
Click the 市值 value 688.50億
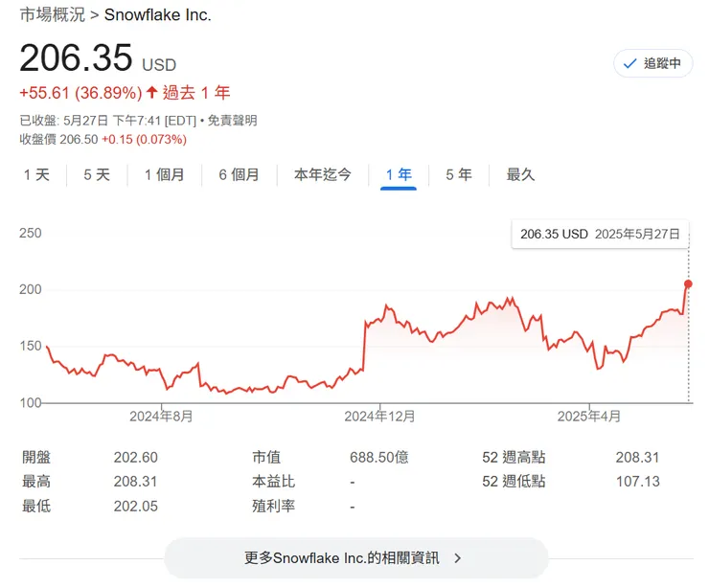tap(378, 458)
